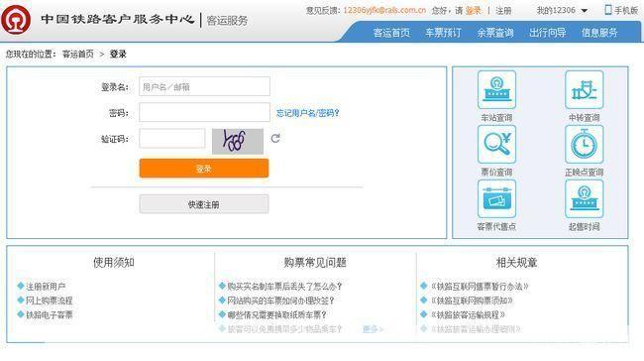Click the captcha image
The image size is (644, 361).
tap(238, 141)
